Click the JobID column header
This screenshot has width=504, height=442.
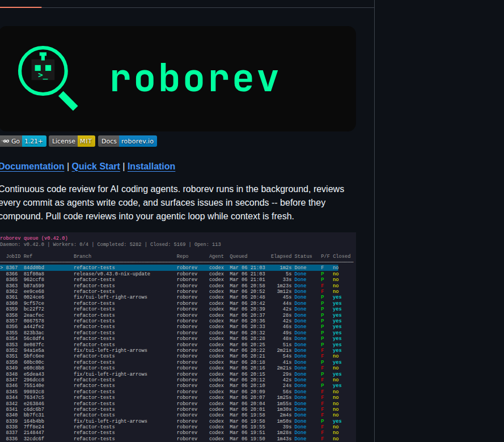tap(13, 256)
